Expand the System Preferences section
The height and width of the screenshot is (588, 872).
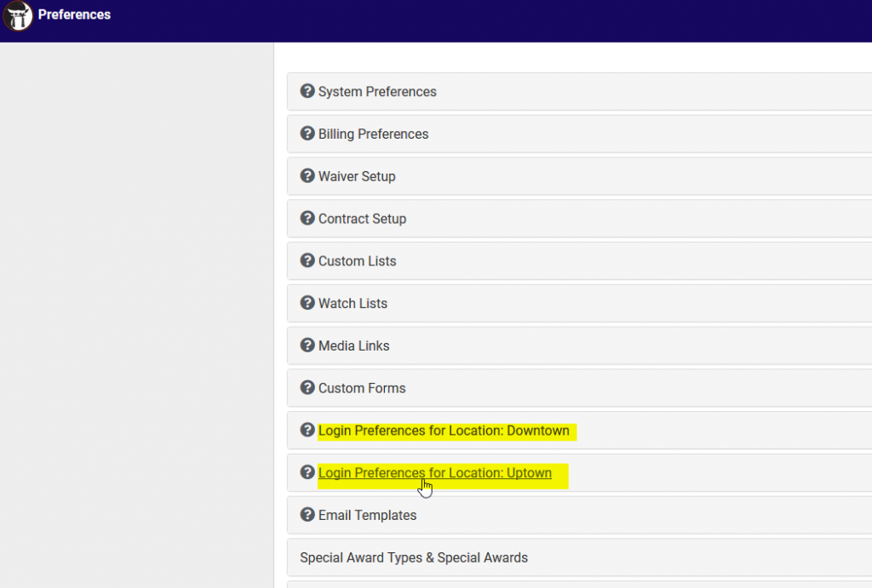pyautogui.click(x=377, y=91)
